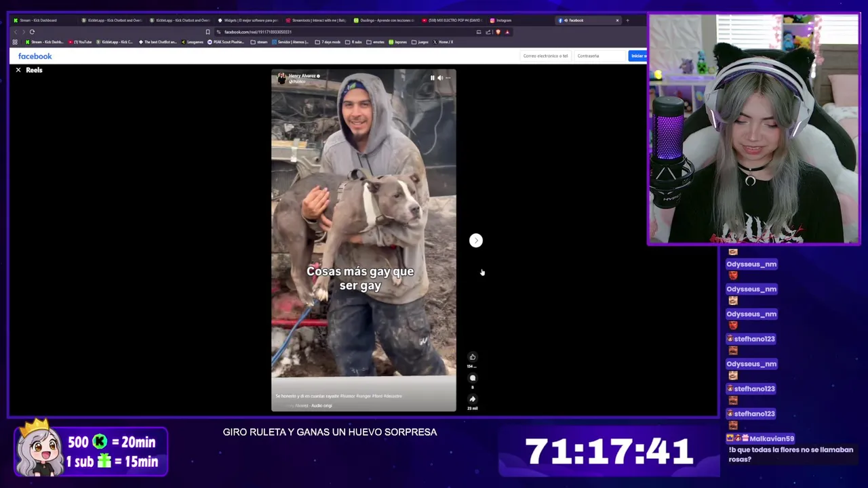Pause the reel video
Viewport: 868px width, 488px height.
[432, 78]
